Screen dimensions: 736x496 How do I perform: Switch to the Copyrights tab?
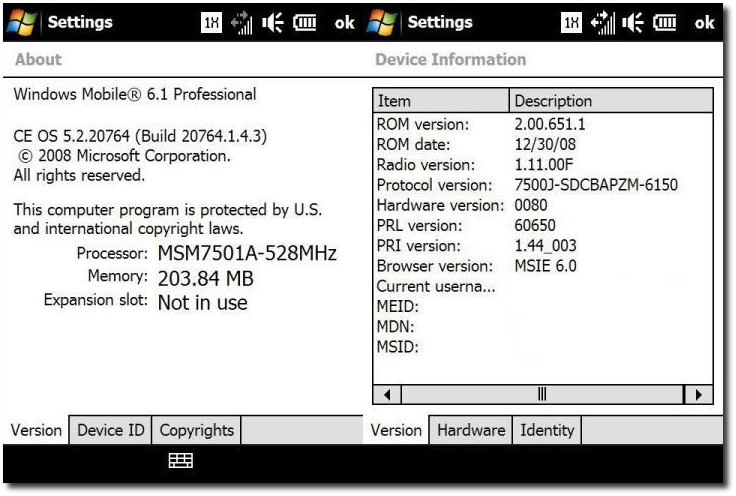(x=197, y=430)
